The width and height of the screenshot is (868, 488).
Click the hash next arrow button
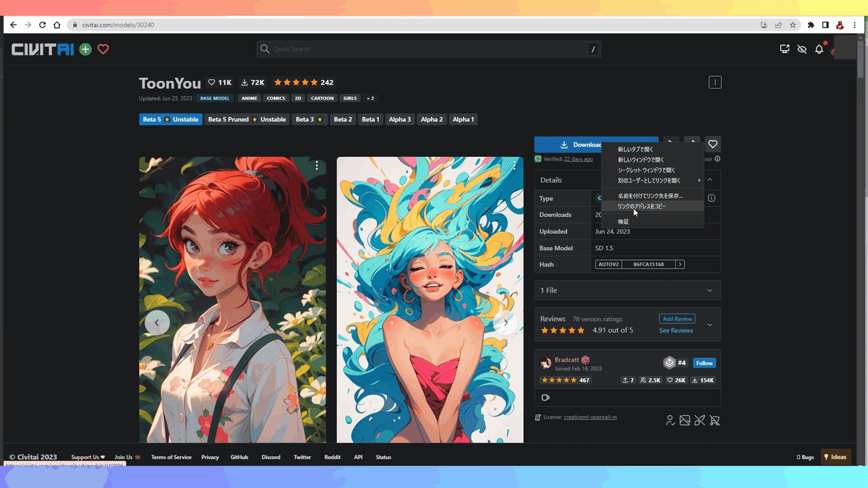pyautogui.click(x=680, y=265)
